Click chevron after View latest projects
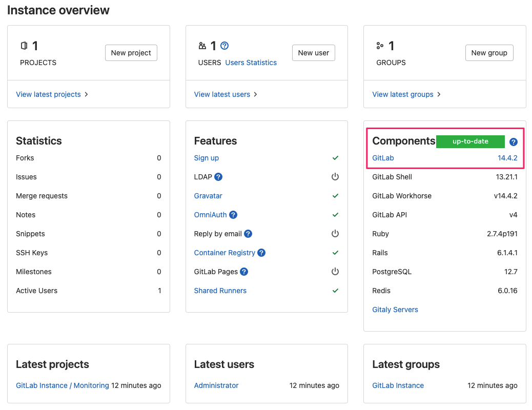Viewport: 532px width, 410px height. point(86,94)
